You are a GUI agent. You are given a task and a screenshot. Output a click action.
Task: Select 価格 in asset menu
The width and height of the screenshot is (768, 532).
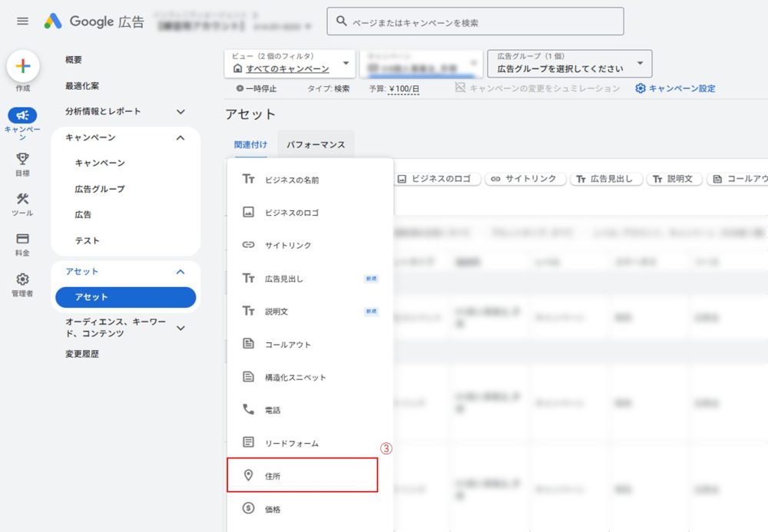(310, 509)
